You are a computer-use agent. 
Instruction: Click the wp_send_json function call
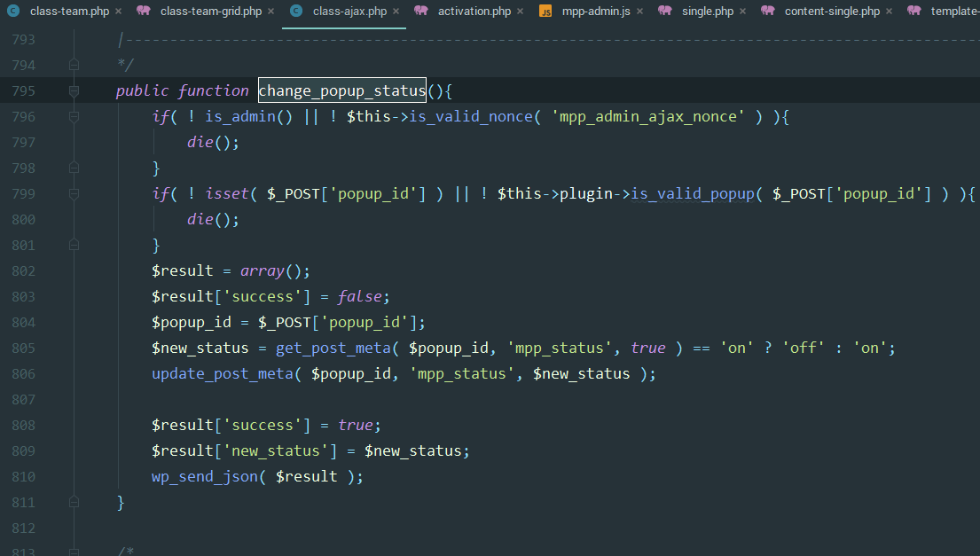pyautogui.click(x=205, y=477)
